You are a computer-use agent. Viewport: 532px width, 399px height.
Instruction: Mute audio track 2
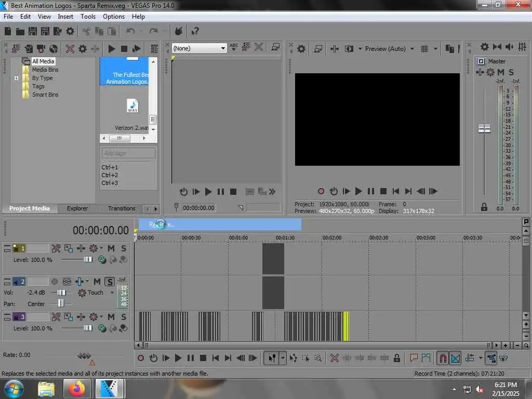pos(97,282)
